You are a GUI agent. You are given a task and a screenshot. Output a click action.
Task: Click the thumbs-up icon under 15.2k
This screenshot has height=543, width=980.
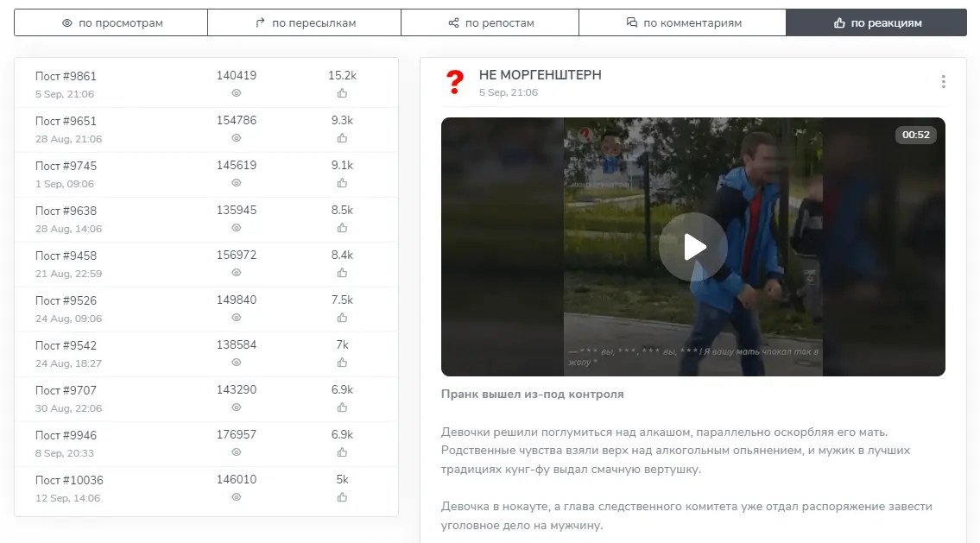[342, 93]
